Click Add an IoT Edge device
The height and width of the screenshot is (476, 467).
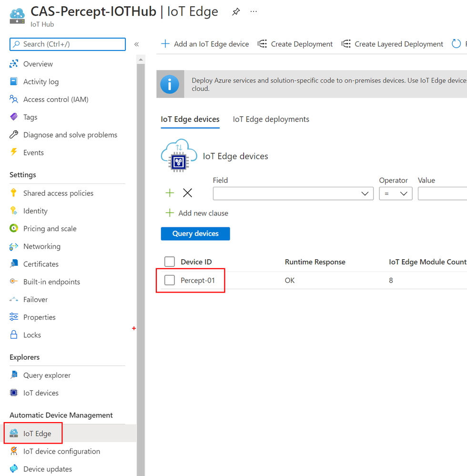(205, 44)
